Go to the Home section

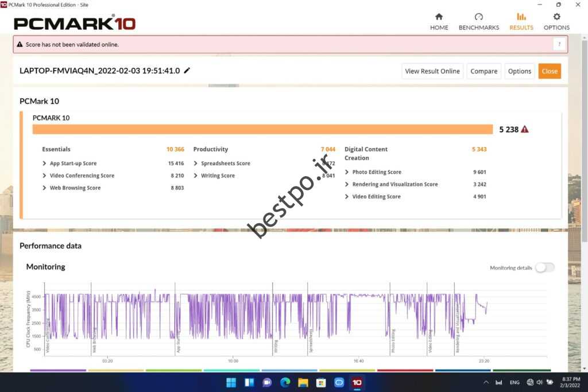pyautogui.click(x=439, y=22)
